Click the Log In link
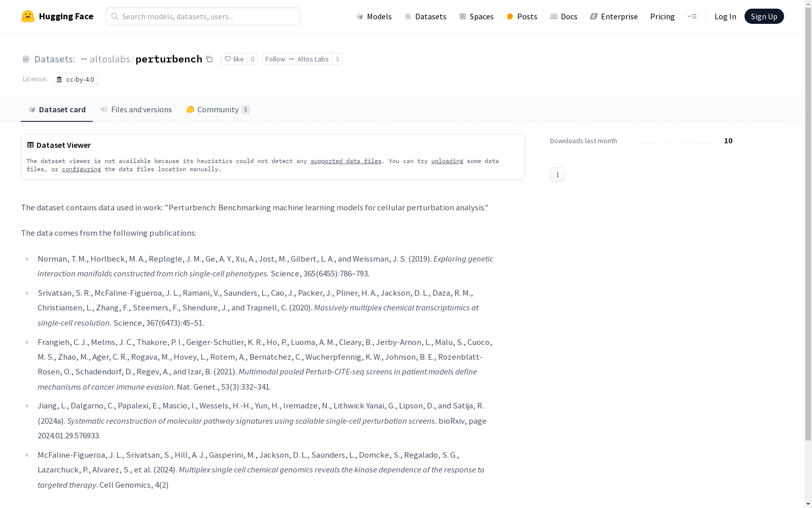 [725, 16]
